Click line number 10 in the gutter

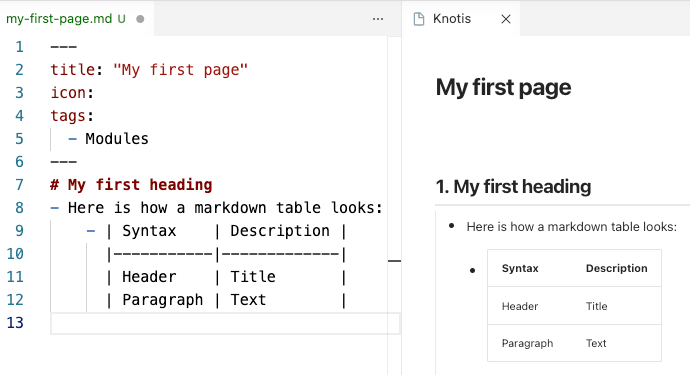[x=15, y=254]
